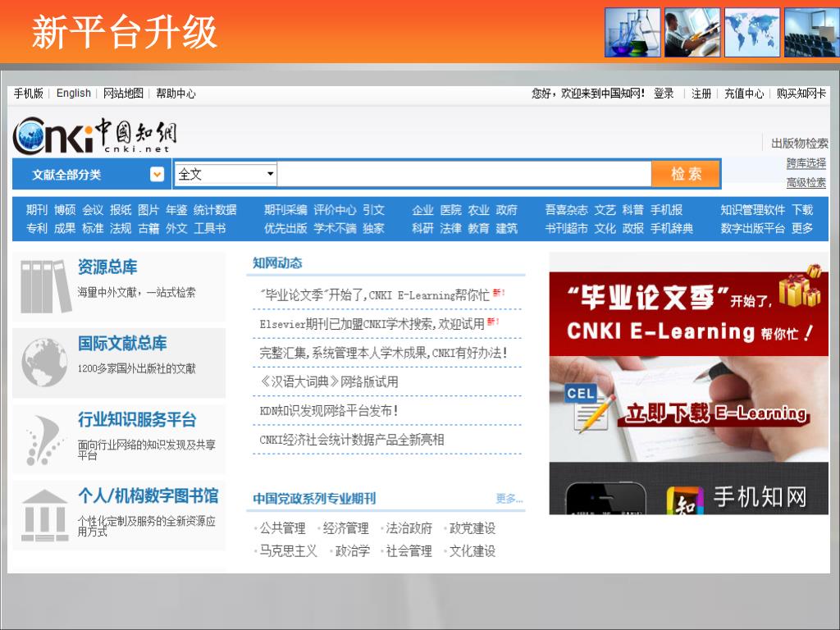The width and height of the screenshot is (840, 630).
Task: Select 博硕 in navigation bar
Action: pyautogui.click(x=65, y=210)
